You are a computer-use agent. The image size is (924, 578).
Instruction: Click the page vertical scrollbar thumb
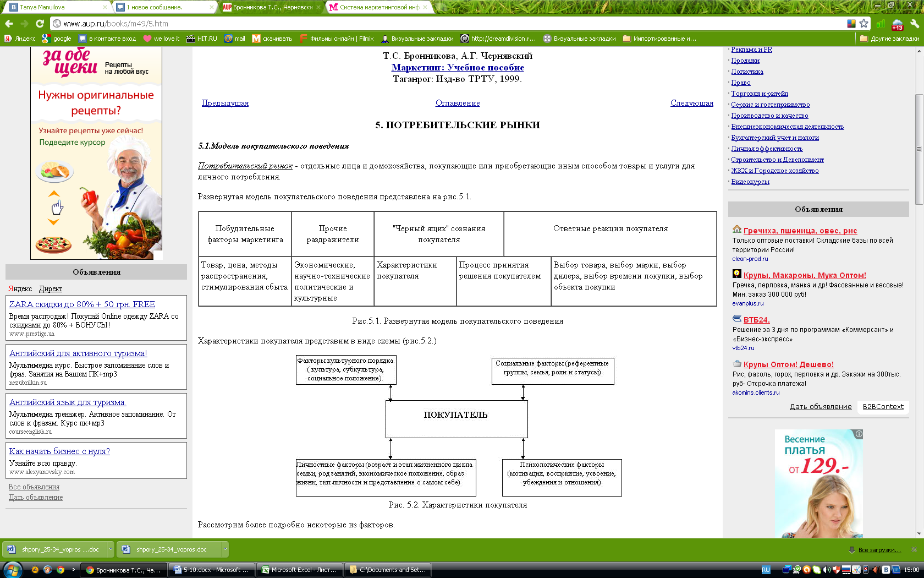(x=919, y=149)
